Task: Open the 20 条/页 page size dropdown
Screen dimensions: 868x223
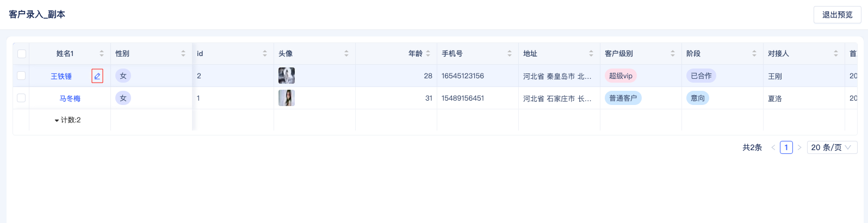Action: 832,147
